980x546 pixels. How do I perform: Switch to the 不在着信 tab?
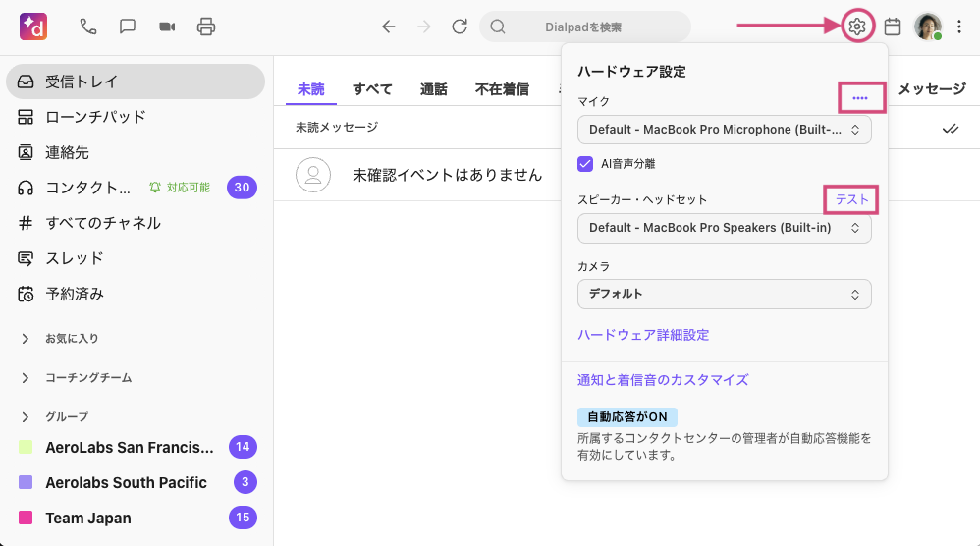point(502,89)
